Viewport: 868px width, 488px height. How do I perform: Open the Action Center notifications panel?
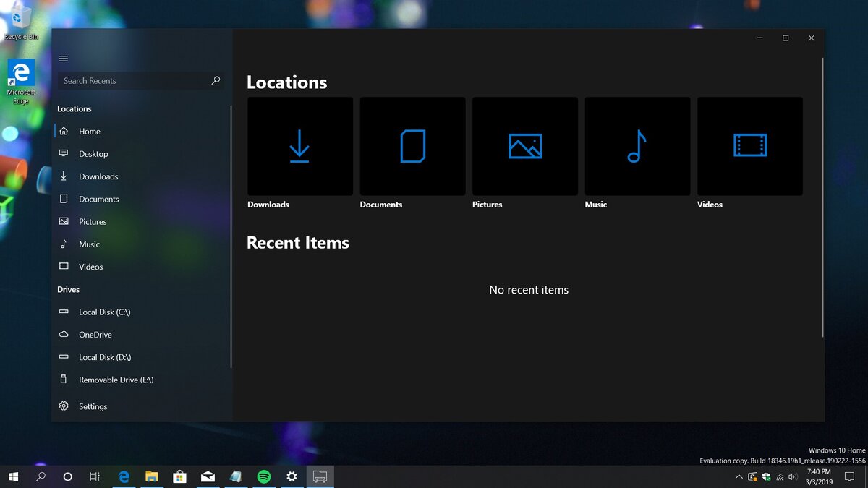(849, 476)
